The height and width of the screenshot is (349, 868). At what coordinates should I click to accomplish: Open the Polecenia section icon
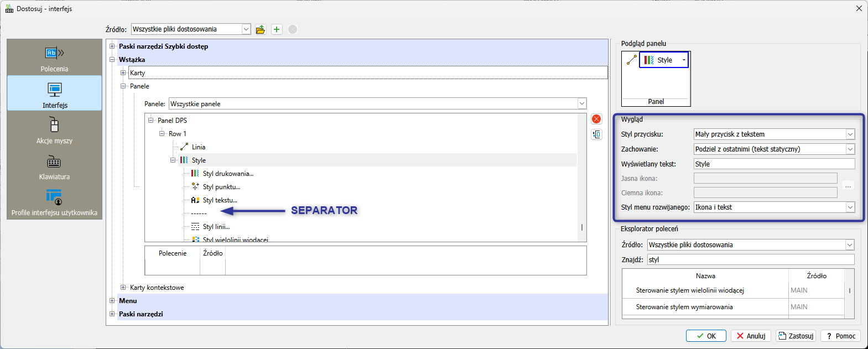coord(54,54)
